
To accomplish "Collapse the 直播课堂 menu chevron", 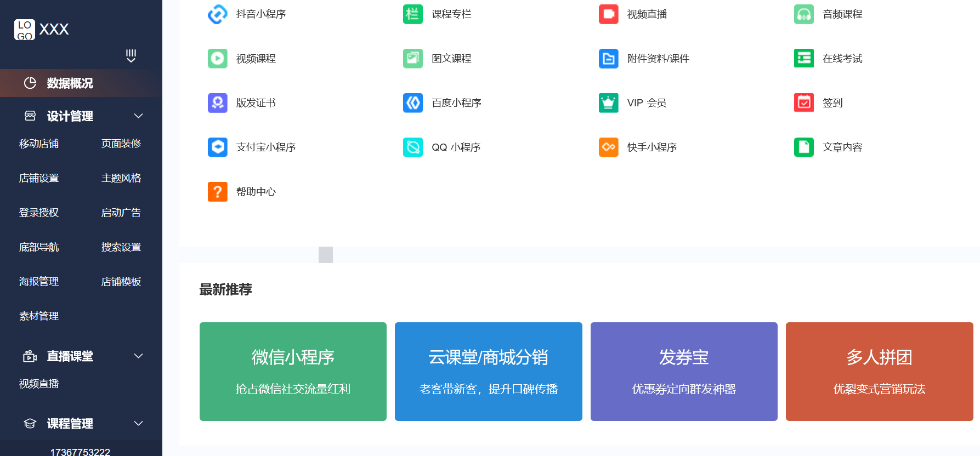I will pos(139,356).
